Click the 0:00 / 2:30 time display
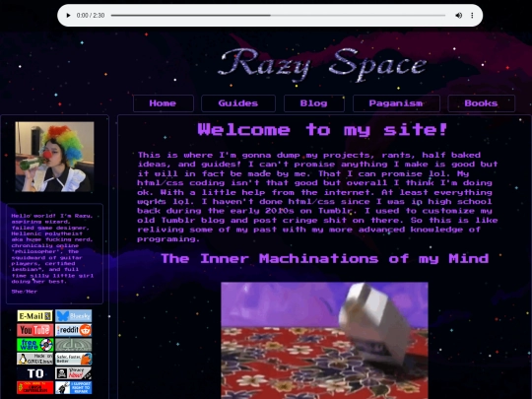This screenshot has width=532, height=399. click(x=91, y=15)
